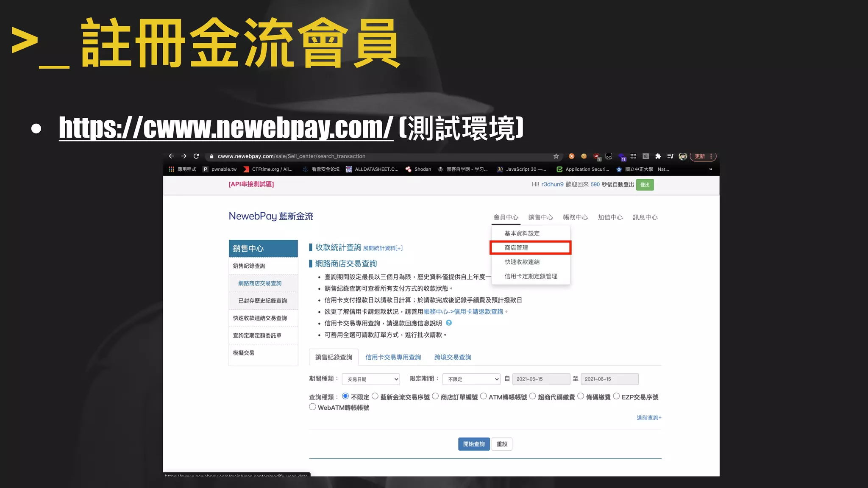The height and width of the screenshot is (488, 868).
Task: Show more bookmarks with the chevron
Action: (x=711, y=169)
